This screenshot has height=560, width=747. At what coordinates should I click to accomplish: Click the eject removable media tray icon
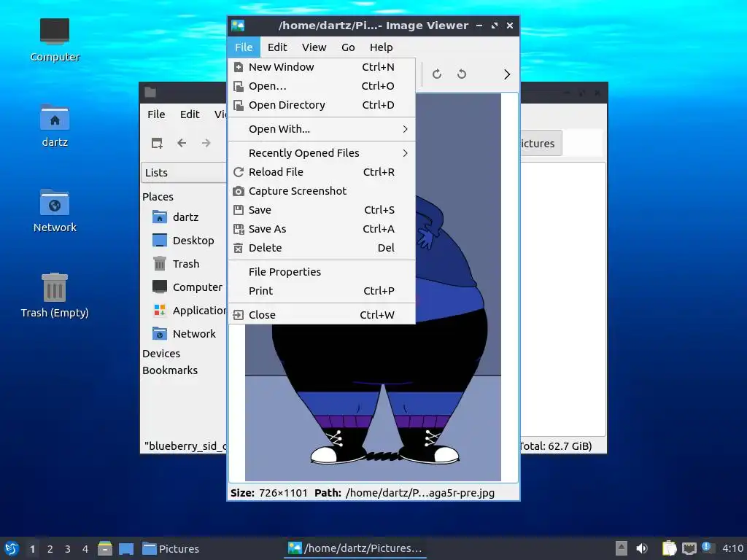coord(621,548)
